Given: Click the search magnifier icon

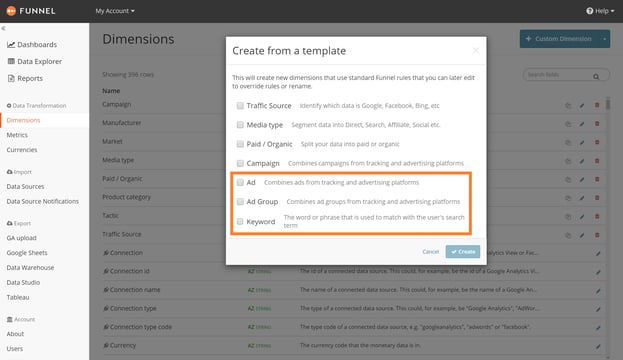Looking at the screenshot, I should (596, 76).
